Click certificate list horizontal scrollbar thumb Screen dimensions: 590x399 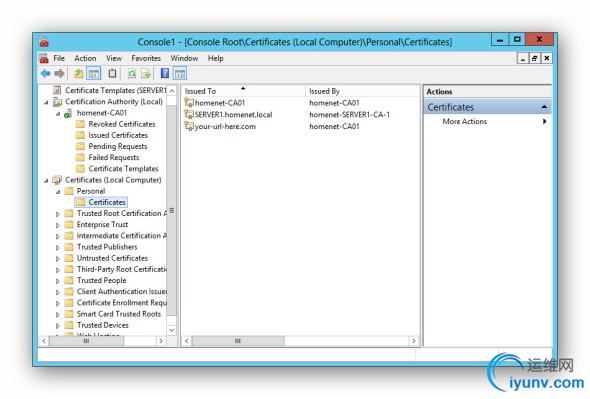[x=238, y=341]
